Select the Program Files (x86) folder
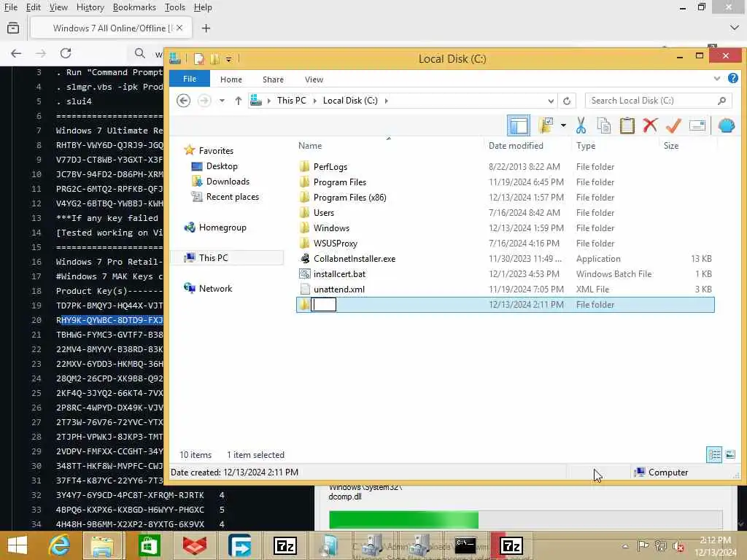This screenshot has width=747, height=560. [x=349, y=197]
